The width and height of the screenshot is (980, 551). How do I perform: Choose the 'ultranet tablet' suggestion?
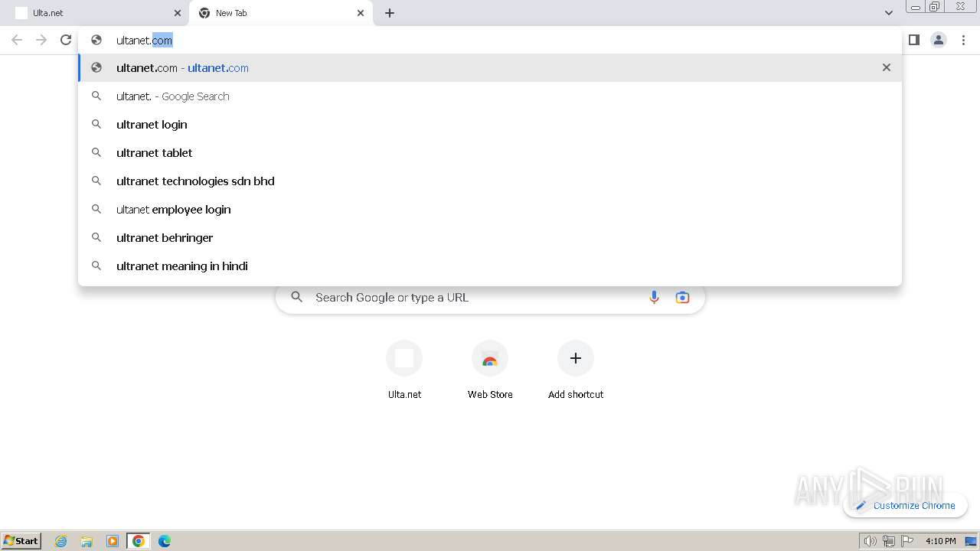(x=490, y=153)
